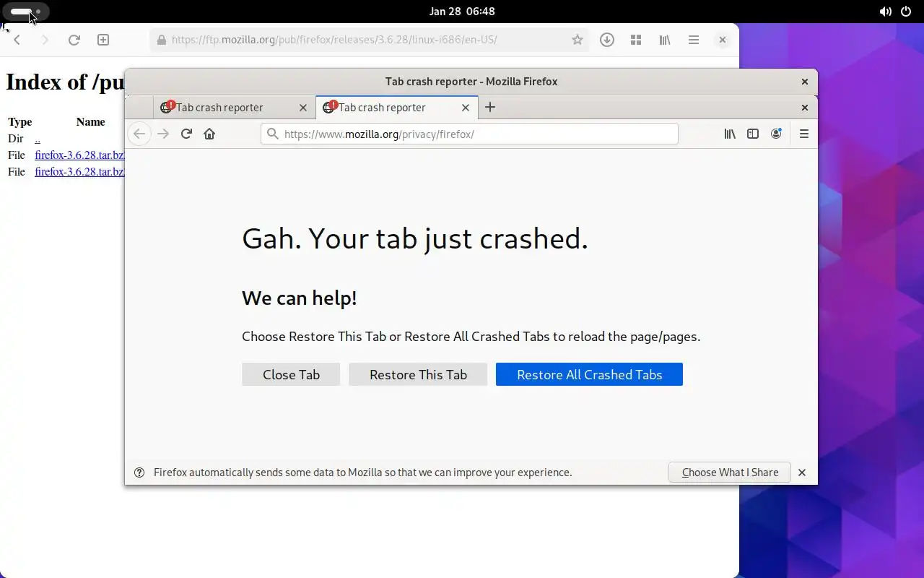Open bookmarks library icon in background browser
The image size is (924, 578).
pos(665,40)
